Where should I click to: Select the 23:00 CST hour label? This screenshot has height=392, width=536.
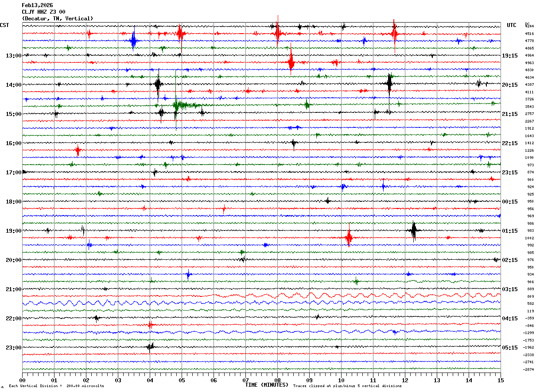(x=13, y=348)
